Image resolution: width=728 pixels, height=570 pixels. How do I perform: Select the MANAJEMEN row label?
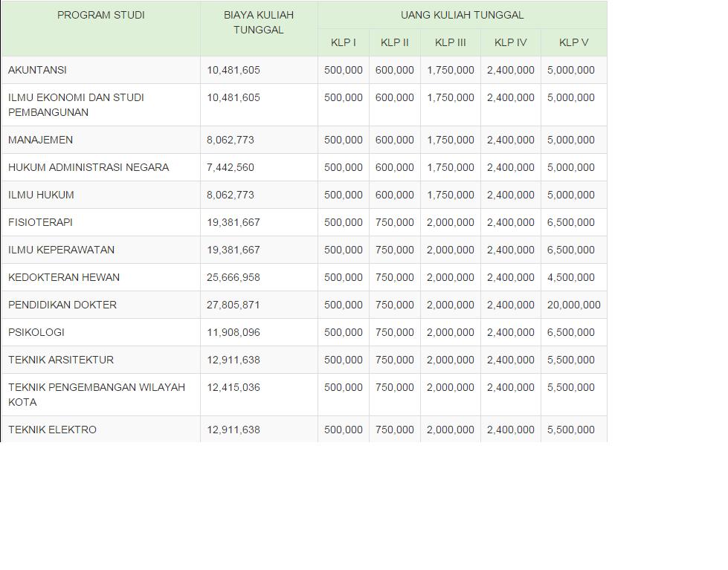[40, 140]
